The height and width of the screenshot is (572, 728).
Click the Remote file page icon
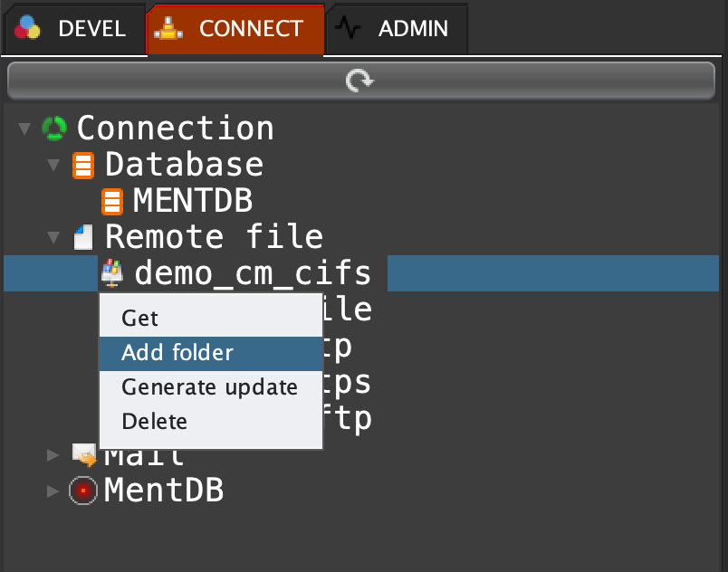coord(83,238)
